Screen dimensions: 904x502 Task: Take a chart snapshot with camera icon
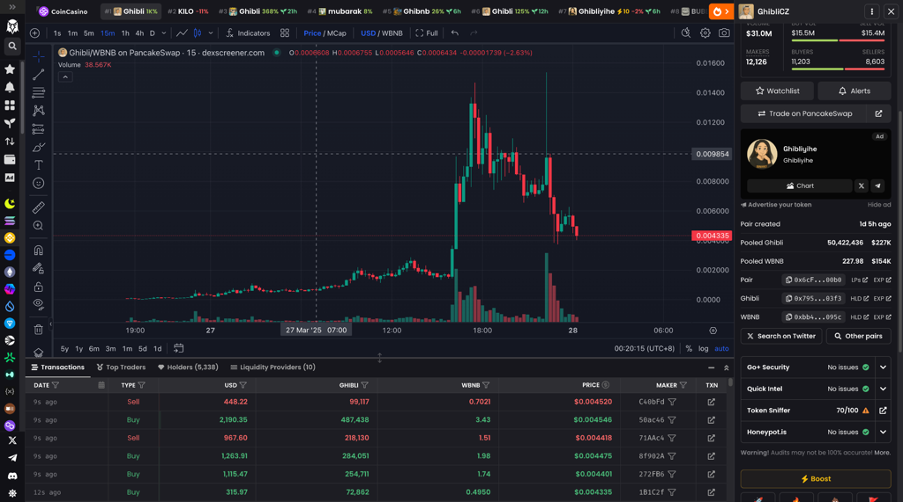[x=724, y=33]
